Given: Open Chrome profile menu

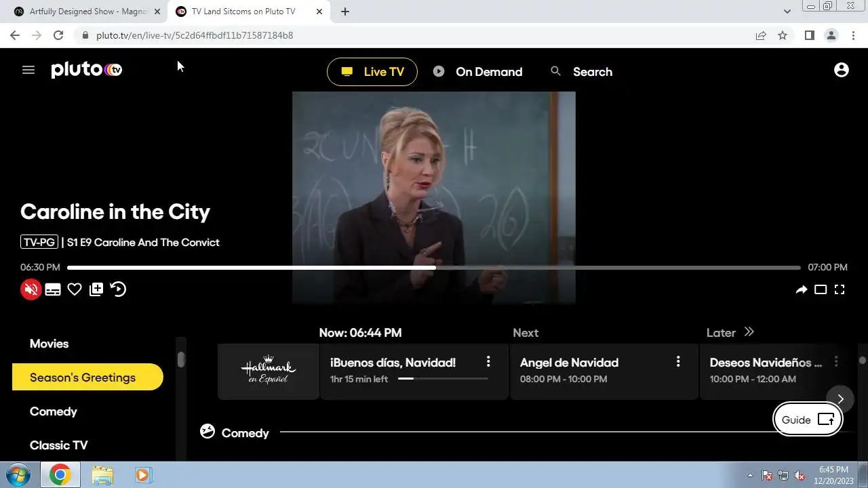Looking at the screenshot, I should coord(831,35).
